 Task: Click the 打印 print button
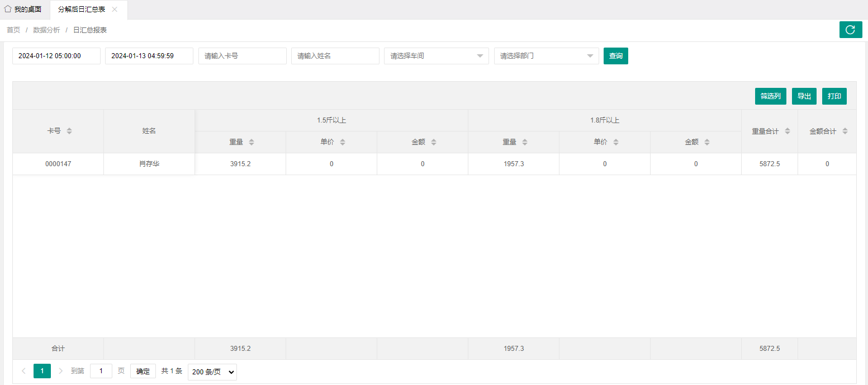(x=834, y=96)
